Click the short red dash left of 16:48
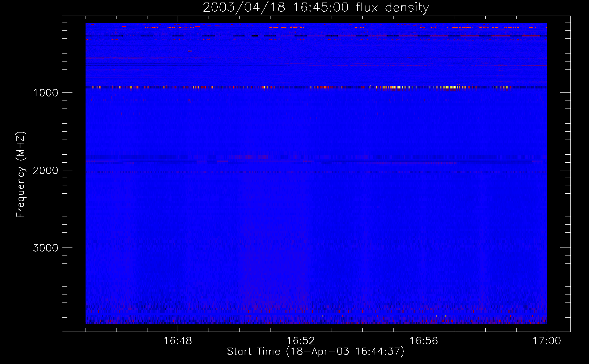This screenshot has width=589, height=364. coord(190,51)
